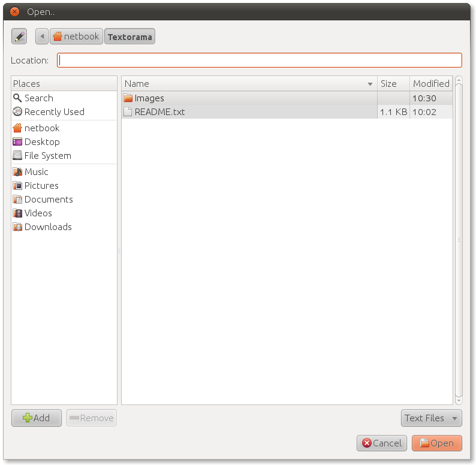This screenshot has height=465, width=476.
Task: Click the 10:30 modified time cell
Action: tap(431, 98)
